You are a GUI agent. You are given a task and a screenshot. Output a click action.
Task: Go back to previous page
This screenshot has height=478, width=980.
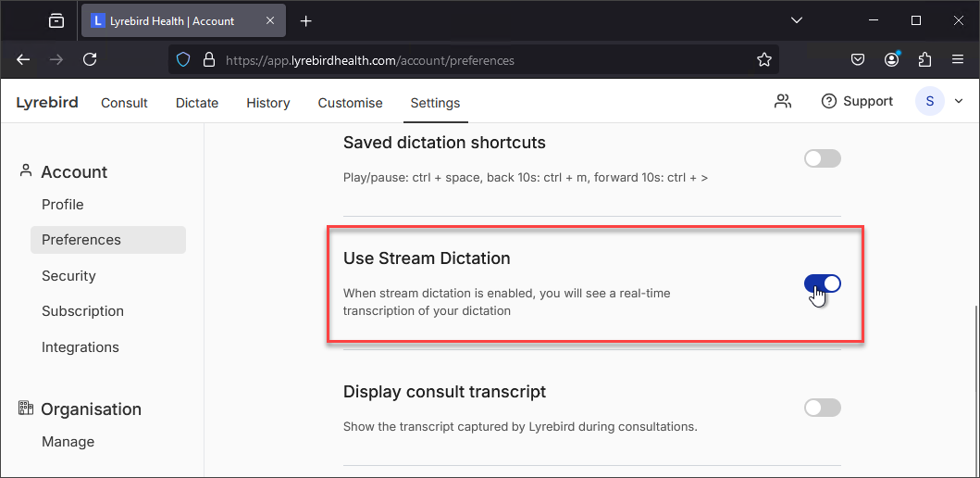[23, 59]
